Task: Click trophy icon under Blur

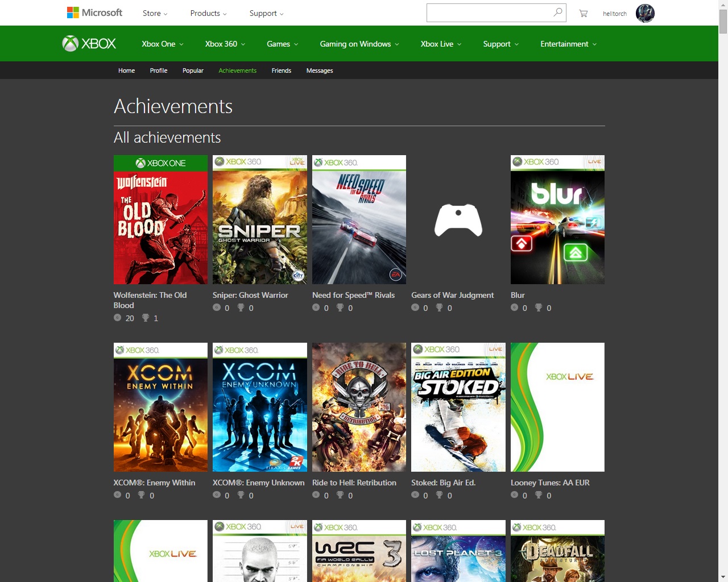Action: (539, 307)
